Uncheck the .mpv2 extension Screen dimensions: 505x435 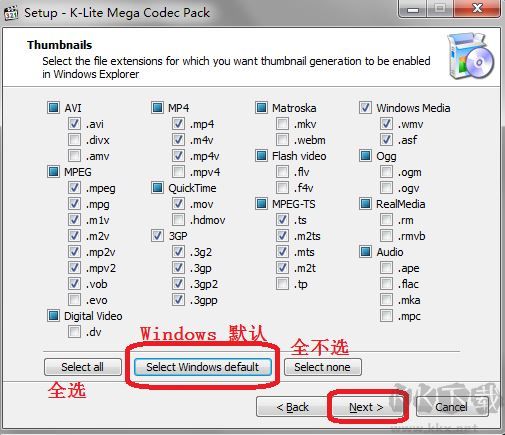[74, 268]
